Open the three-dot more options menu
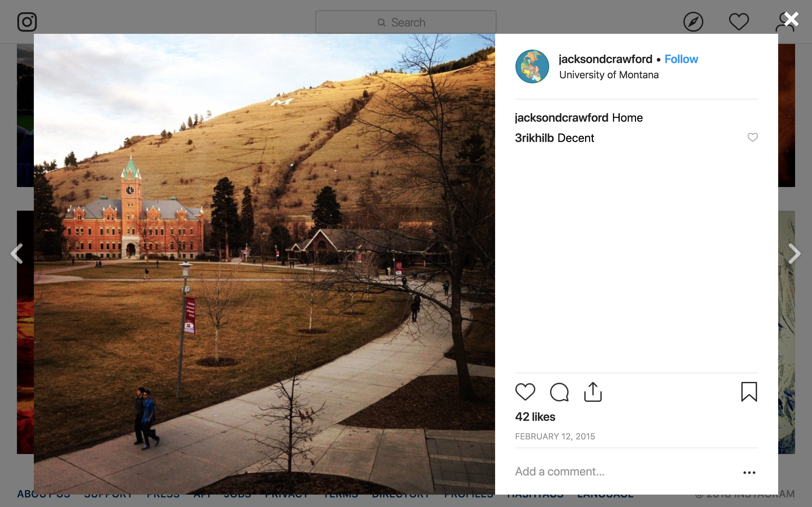The image size is (812, 507). 749,472
